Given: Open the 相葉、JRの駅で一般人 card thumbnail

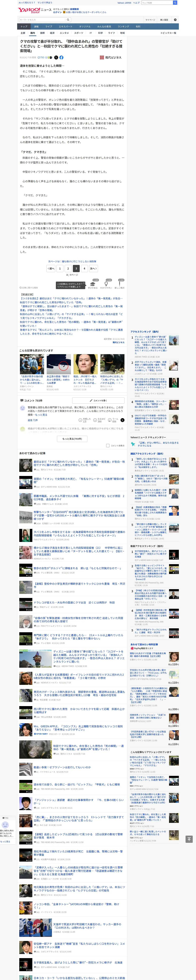Looking at the screenshot, I should (86, 364).
